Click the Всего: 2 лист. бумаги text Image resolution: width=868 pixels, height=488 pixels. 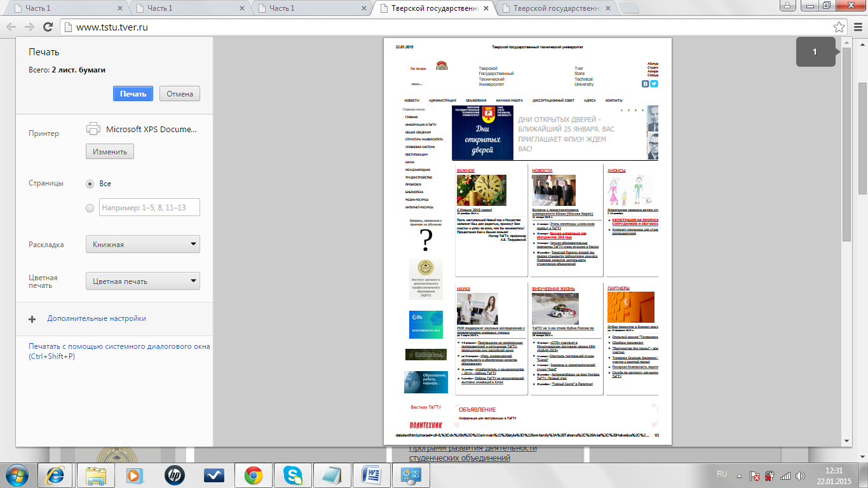[67, 70]
